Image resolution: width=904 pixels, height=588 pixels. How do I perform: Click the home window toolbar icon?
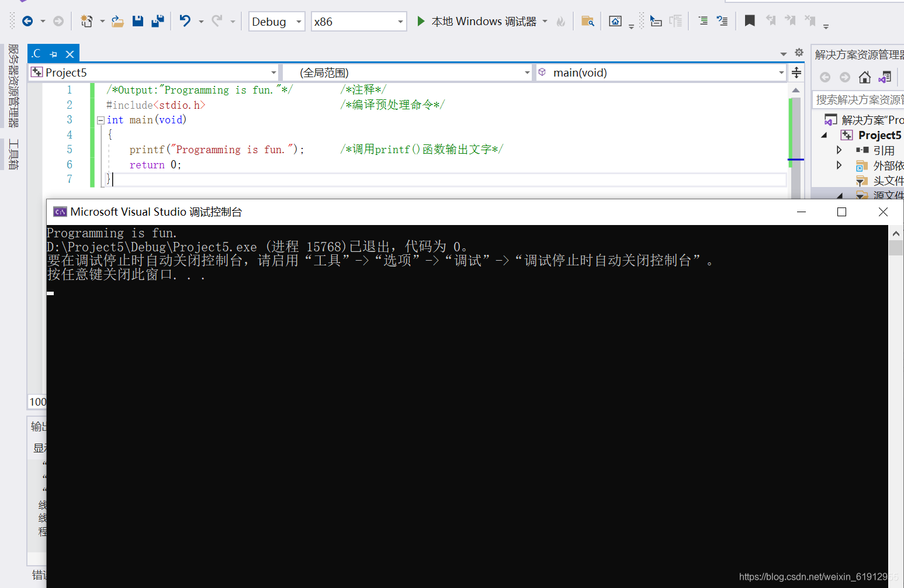pyautogui.click(x=615, y=22)
